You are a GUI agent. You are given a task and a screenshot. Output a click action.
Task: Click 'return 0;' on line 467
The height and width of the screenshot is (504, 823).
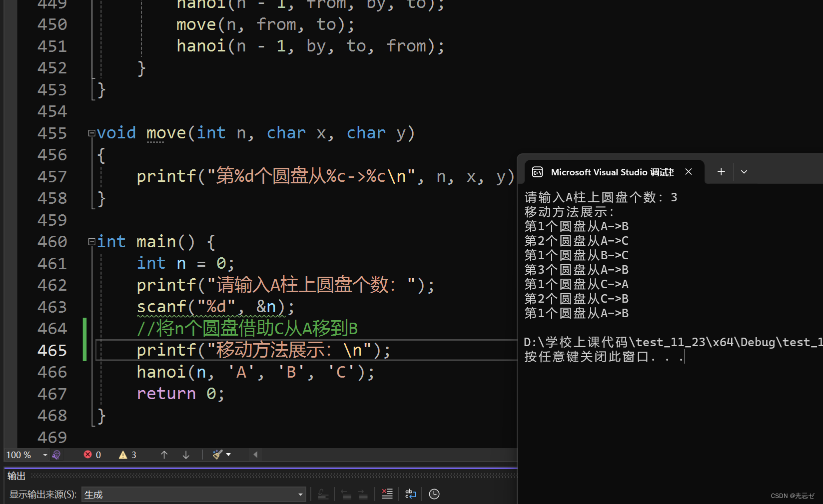181,394
